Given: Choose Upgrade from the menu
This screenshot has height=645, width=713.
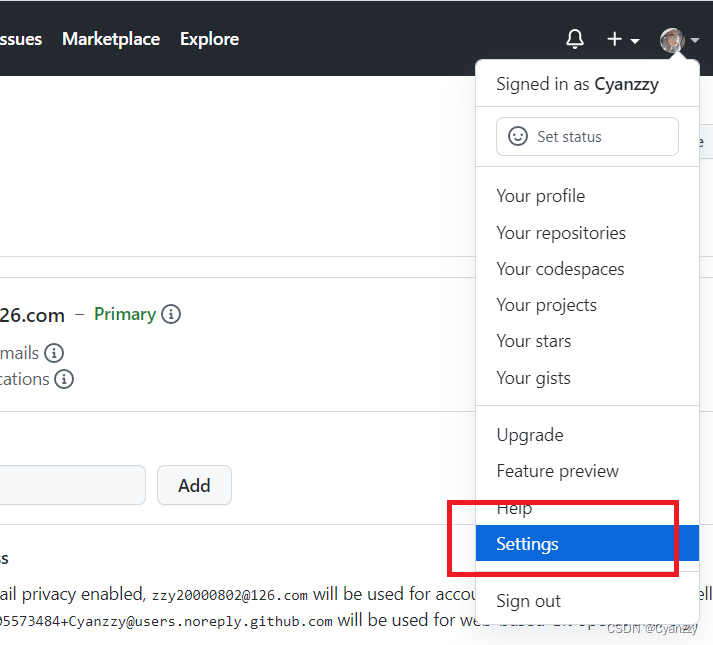Looking at the screenshot, I should [x=587, y=435].
